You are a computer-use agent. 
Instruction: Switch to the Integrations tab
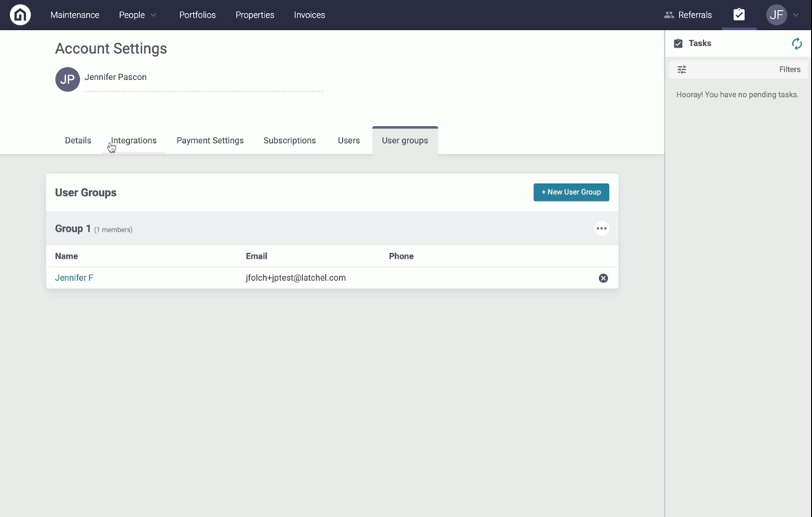click(134, 141)
